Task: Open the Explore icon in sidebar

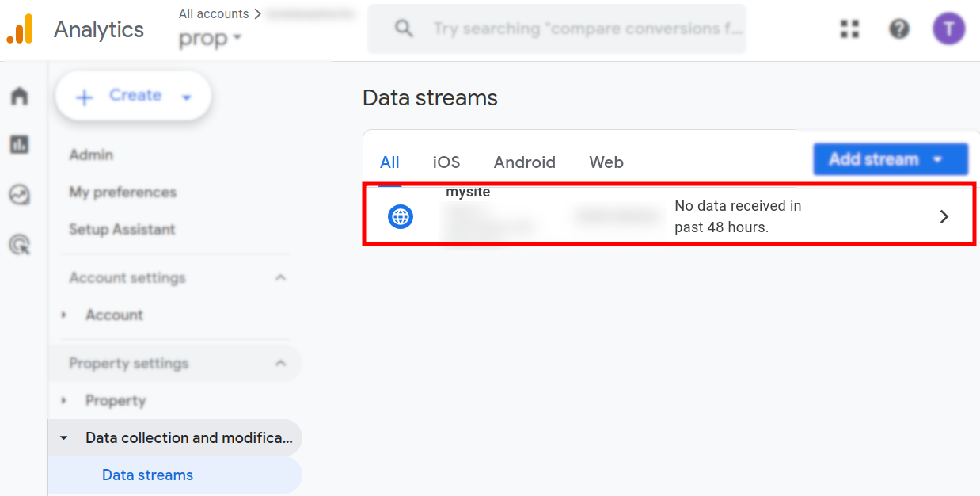Action: [19, 194]
